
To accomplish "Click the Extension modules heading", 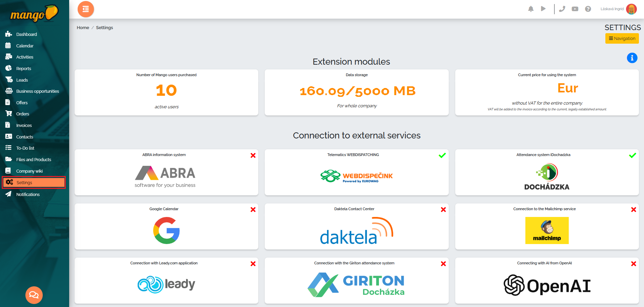I will [351, 62].
